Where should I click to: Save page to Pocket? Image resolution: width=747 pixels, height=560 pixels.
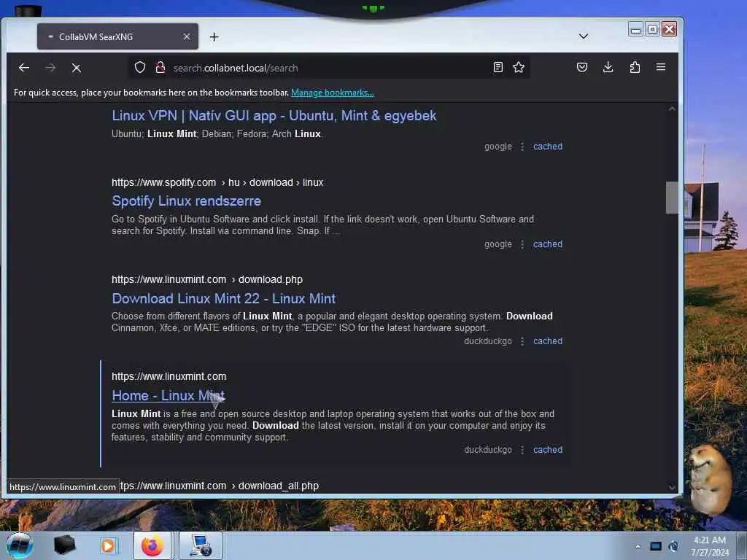581,67
